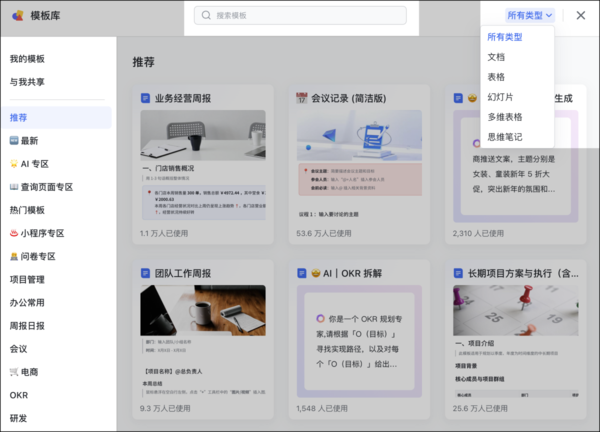Click the AI OKR 拆解 document icon
The height and width of the screenshot is (432, 600).
click(x=301, y=272)
